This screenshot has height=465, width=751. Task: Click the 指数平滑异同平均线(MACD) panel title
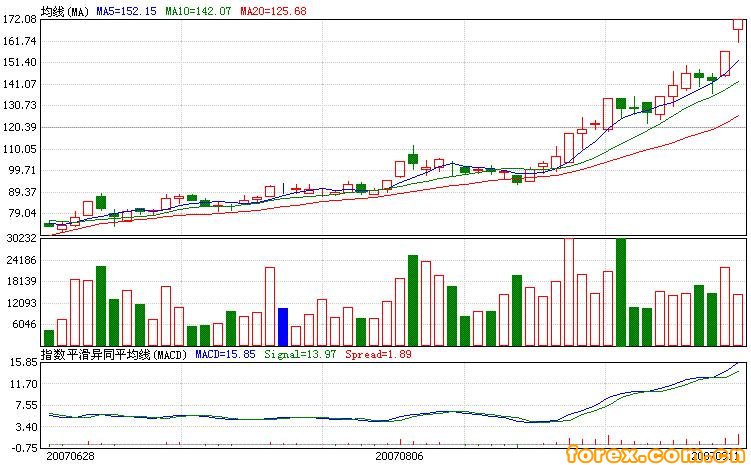(x=114, y=354)
